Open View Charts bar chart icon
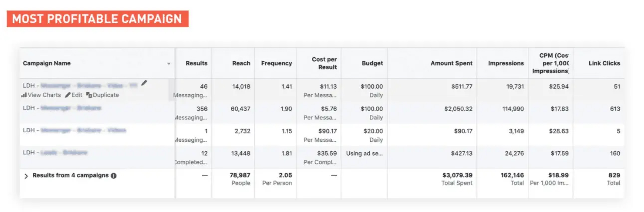Viewport: 644px width, 212px height. 24,95
